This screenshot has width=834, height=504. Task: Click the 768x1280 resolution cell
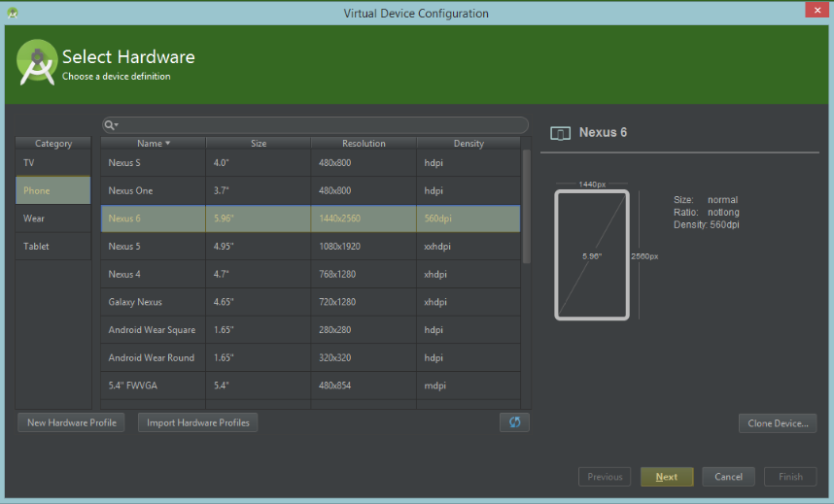coord(364,274)
